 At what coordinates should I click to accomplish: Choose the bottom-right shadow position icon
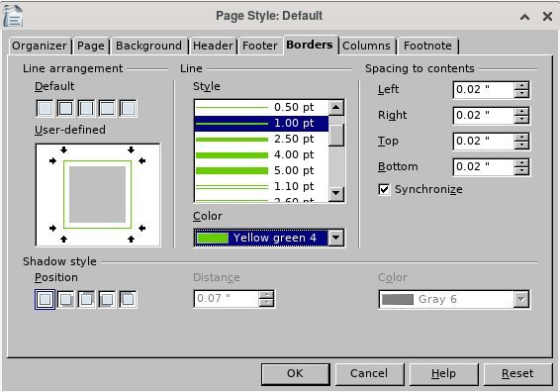65,300
